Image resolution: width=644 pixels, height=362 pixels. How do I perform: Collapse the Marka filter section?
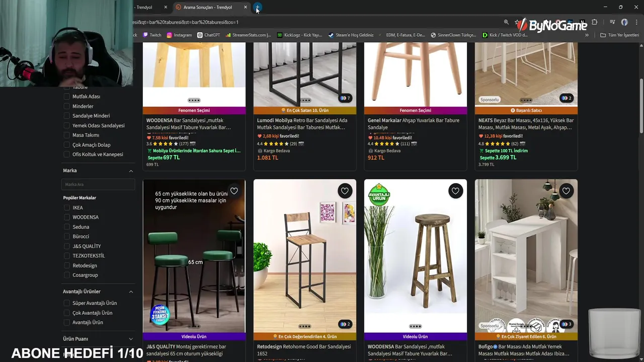point(131,171)
